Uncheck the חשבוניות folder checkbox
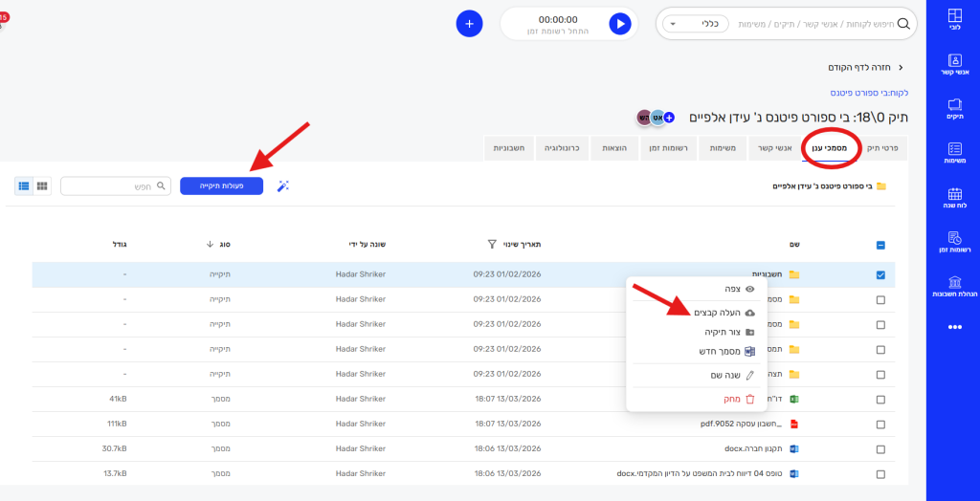Screen dimensions: 980x501 [x=880, y=275]
